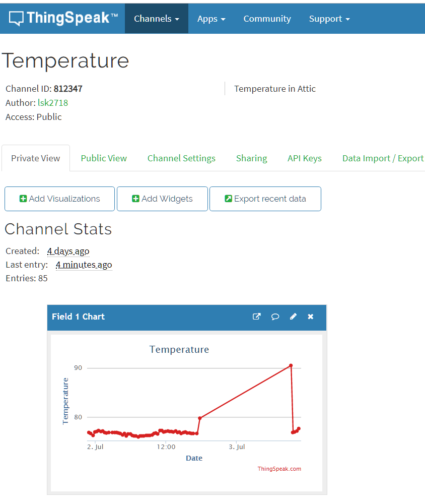The image size is (425, 504).
Task: Open the Apps dropdown menu
Action: [x=211, y=19]
